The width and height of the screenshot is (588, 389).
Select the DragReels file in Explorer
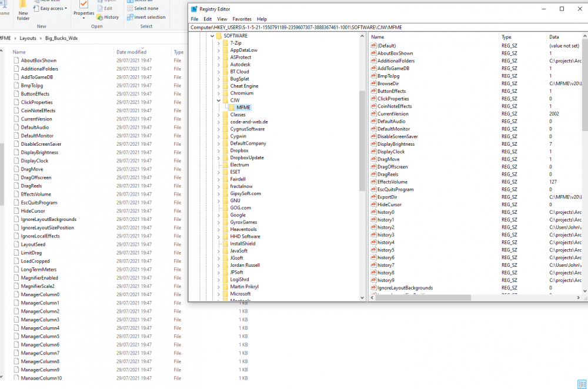click(32, 186)
